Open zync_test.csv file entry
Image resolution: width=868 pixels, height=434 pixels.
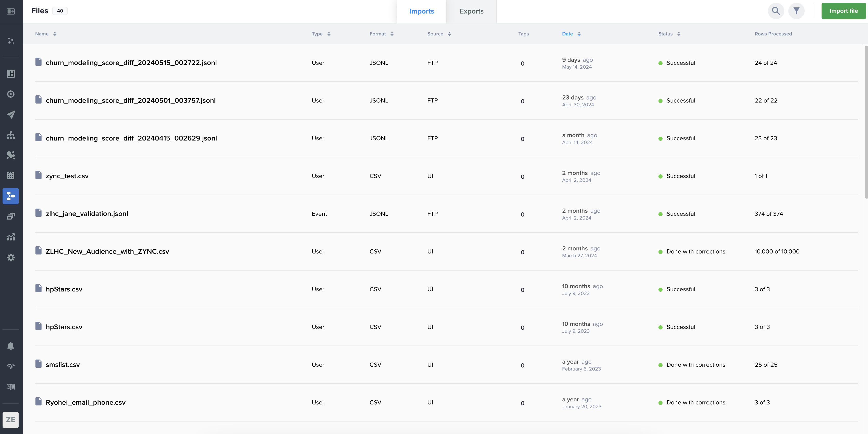pyautogui.click(x=67, y=176)
